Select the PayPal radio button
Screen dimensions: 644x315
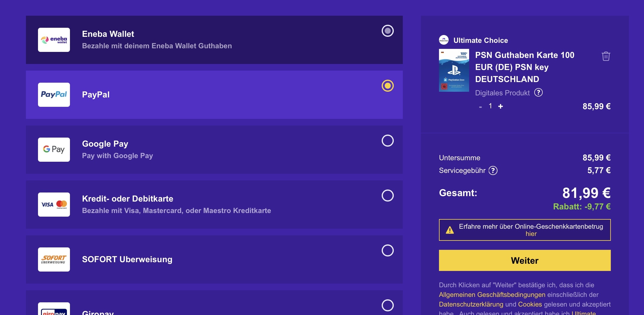pyautogui.click(x=388, y=86)
